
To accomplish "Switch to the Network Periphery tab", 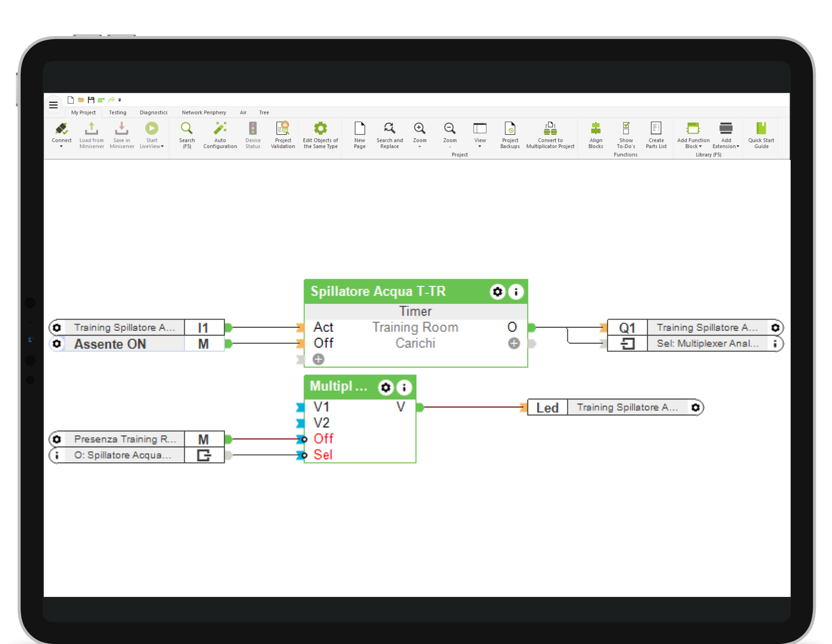I will click(204, 112).
